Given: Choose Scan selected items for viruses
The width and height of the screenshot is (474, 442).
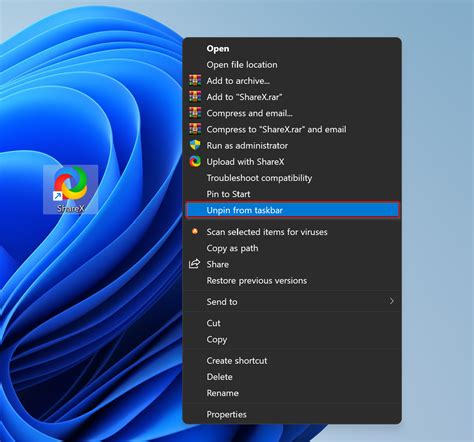Looking at the screenshot, I should tap(292, 232).
